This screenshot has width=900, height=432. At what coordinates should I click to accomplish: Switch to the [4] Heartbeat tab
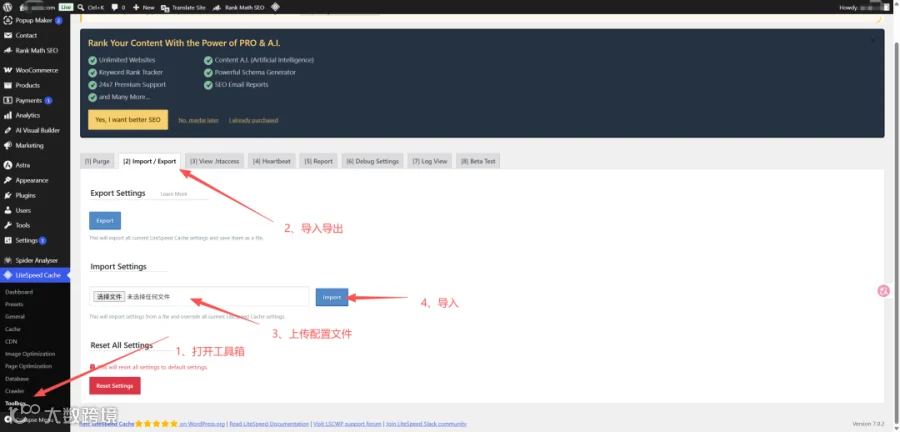[271, 161]
